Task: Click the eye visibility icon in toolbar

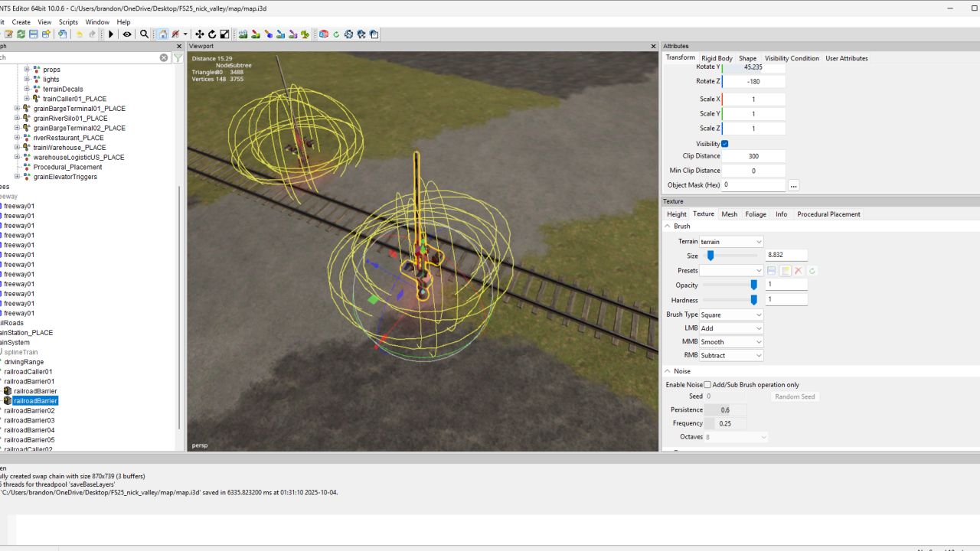Action: 127,34
